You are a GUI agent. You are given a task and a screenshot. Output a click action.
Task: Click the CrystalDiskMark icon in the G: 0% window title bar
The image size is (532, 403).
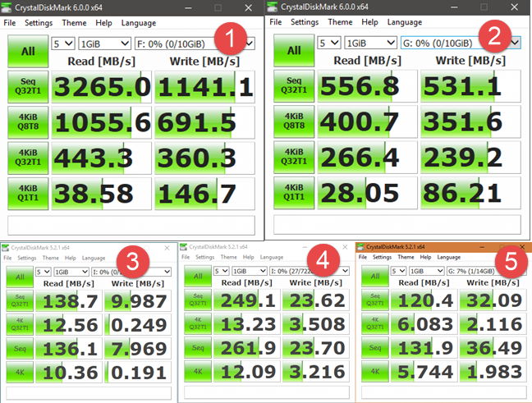click(273, 7)
